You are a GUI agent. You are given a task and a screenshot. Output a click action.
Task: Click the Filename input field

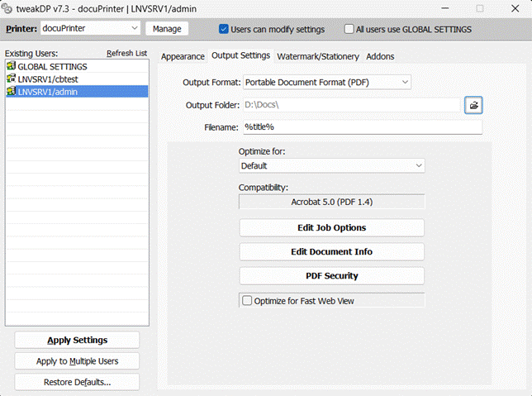click(x=360, y=126)
